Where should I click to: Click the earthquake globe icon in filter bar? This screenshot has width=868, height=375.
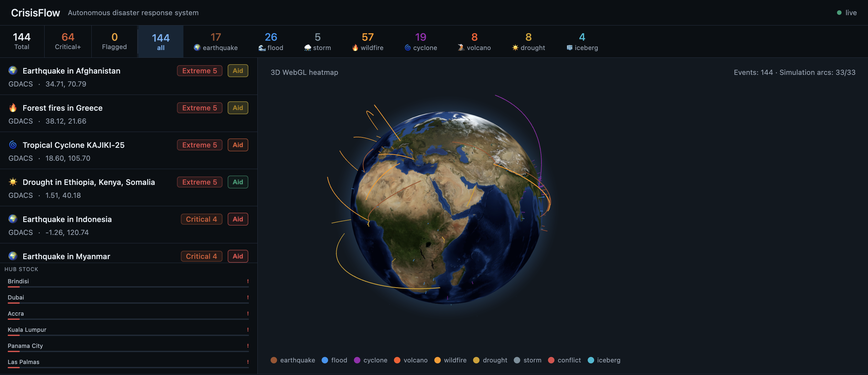point(197,47)
